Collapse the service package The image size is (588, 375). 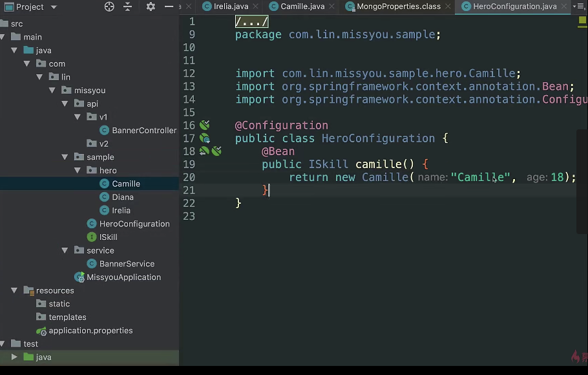tap(65, 250)
